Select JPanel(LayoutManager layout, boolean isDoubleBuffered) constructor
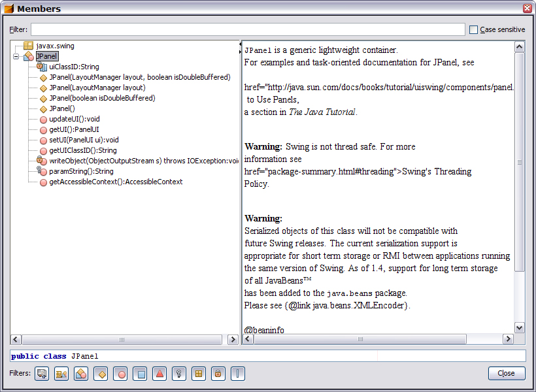 click(140, 77)
